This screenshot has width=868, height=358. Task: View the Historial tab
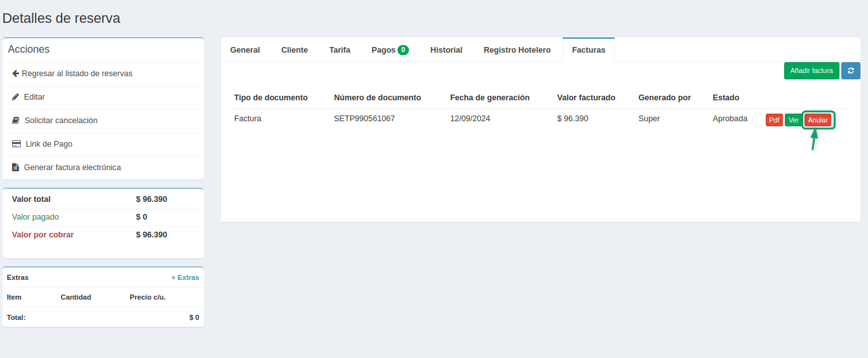click(x=446, y=50)
